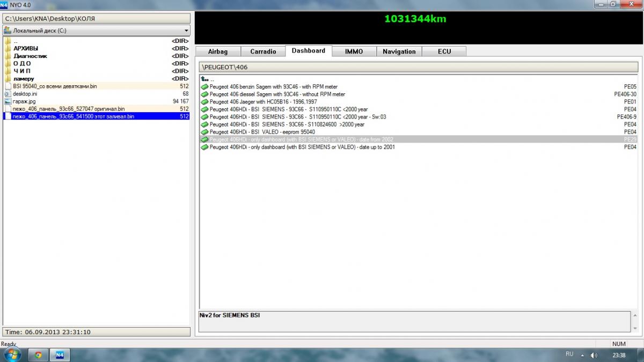Viewport: 644px width, 362px height.
Task: Click the NUM indicator in status bar
Action: [619, 344]
